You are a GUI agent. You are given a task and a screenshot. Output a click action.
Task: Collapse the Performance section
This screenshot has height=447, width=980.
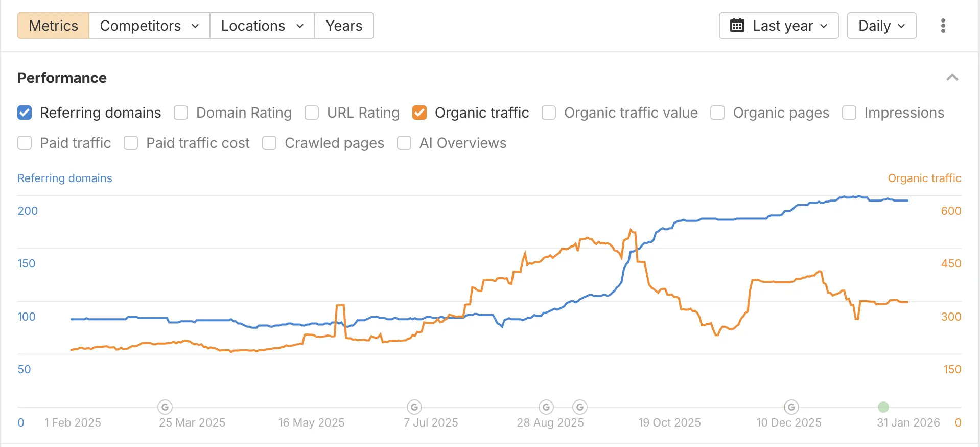tap(952, 77)
